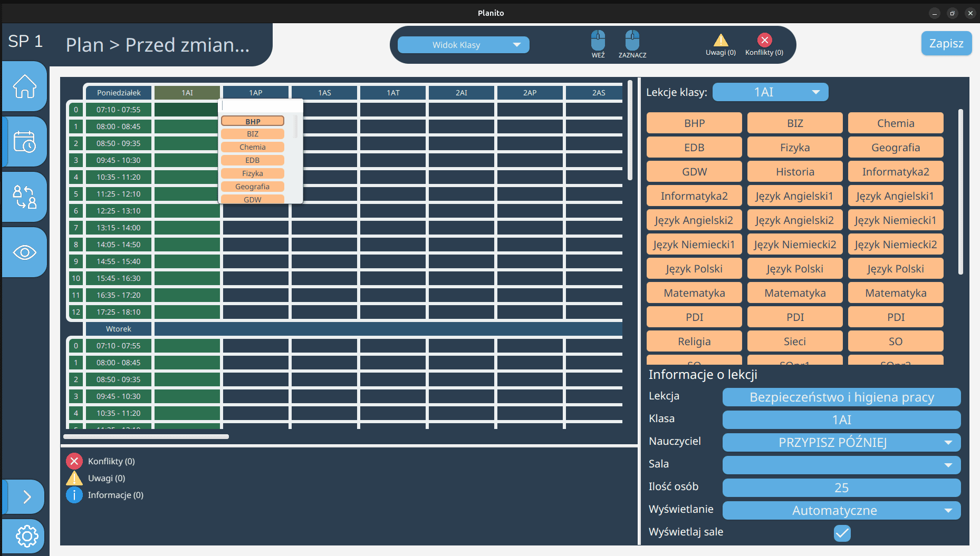Open the Widok Klasy dropdown
The image size is (980, 556).
click(x=463, y=45)
